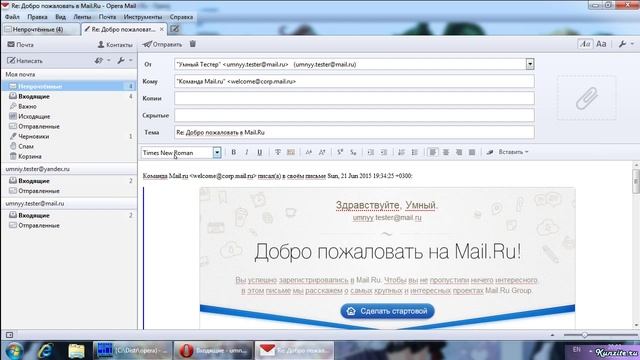Align text to the right
Viewport: 640px width, 360px height.
coord(459,152)
